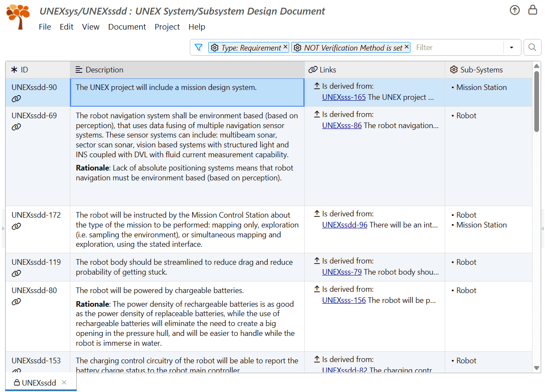Open the filter dropdown arrow
The width and height of the screenshot is (545, 392).
click(x=512, y=48)
